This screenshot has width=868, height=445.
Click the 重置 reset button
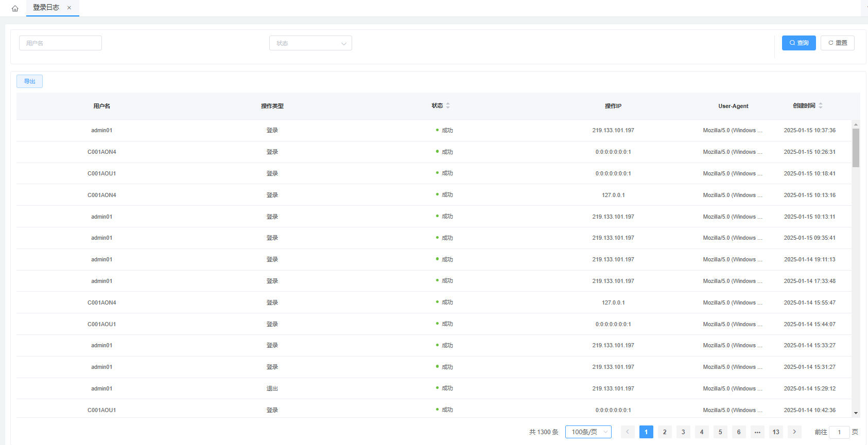(837, 43)
